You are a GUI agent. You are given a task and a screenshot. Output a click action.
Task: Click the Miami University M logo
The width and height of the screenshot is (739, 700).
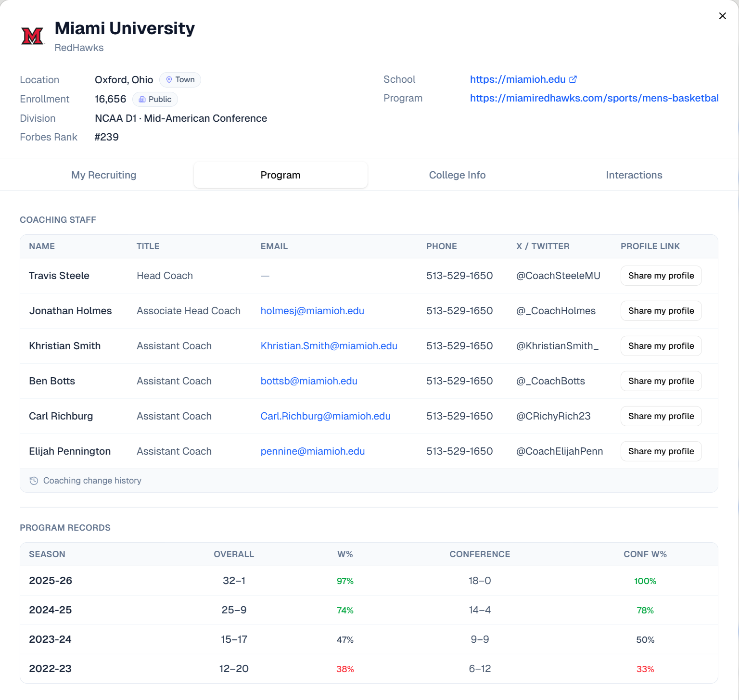[32, 36]
